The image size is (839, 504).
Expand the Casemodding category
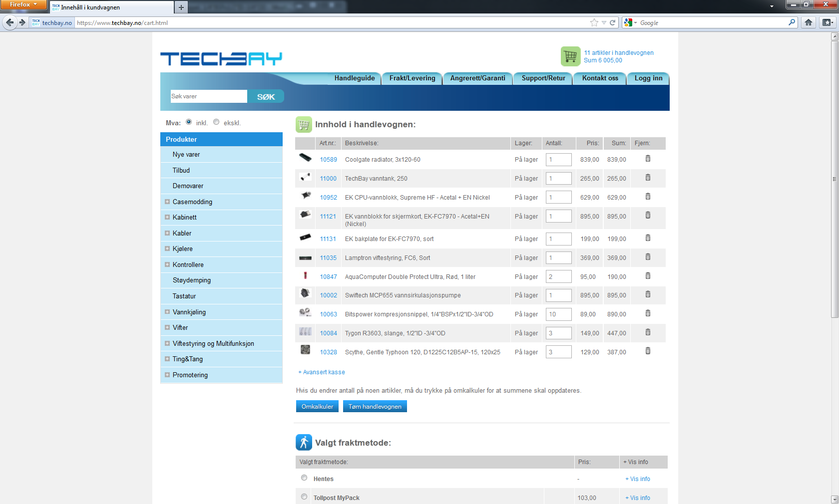(167, 202)
